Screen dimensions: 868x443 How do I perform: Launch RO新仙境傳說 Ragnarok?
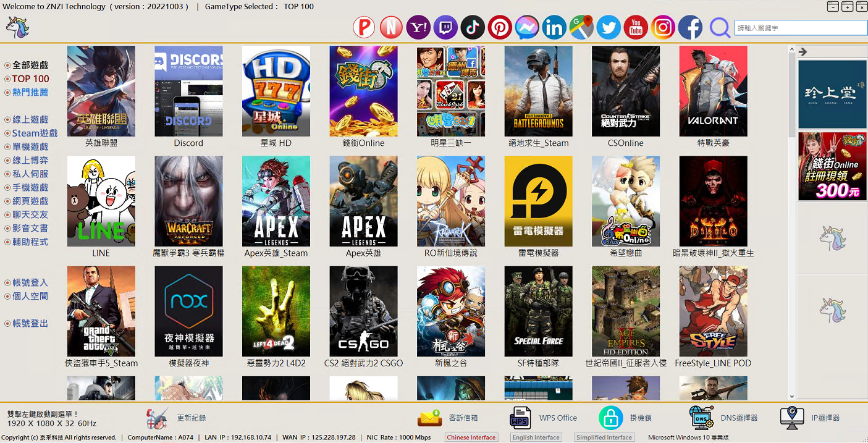click(451, 201)
